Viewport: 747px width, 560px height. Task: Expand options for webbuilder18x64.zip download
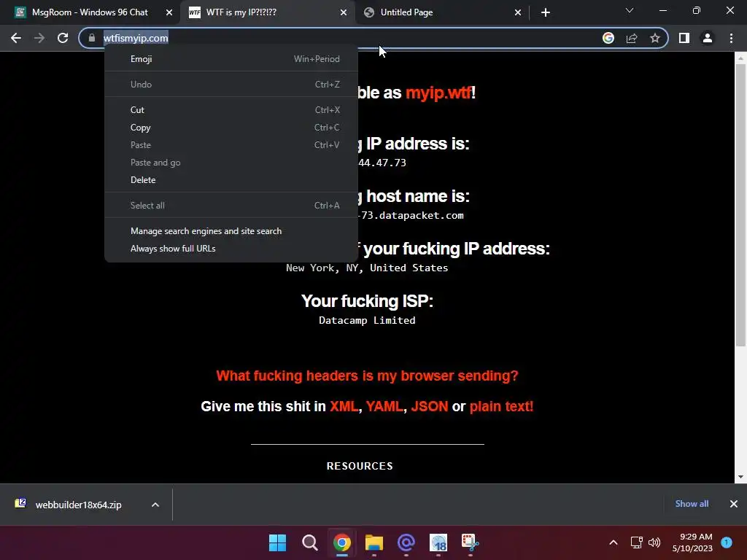155,505
